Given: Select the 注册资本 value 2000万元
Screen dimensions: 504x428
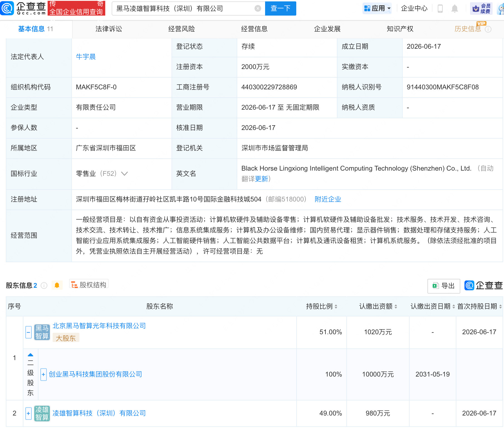Looking at the screenshot, I should (x=255, y=67).
